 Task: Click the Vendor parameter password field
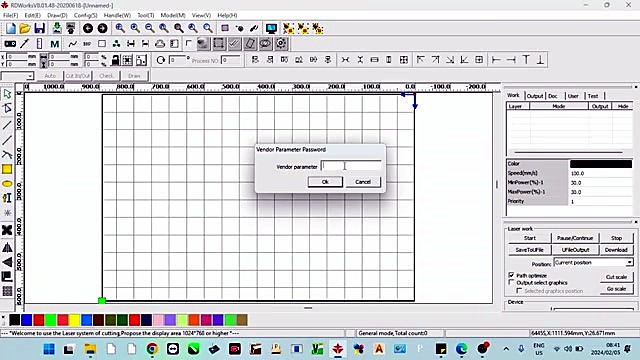(351, 166)
